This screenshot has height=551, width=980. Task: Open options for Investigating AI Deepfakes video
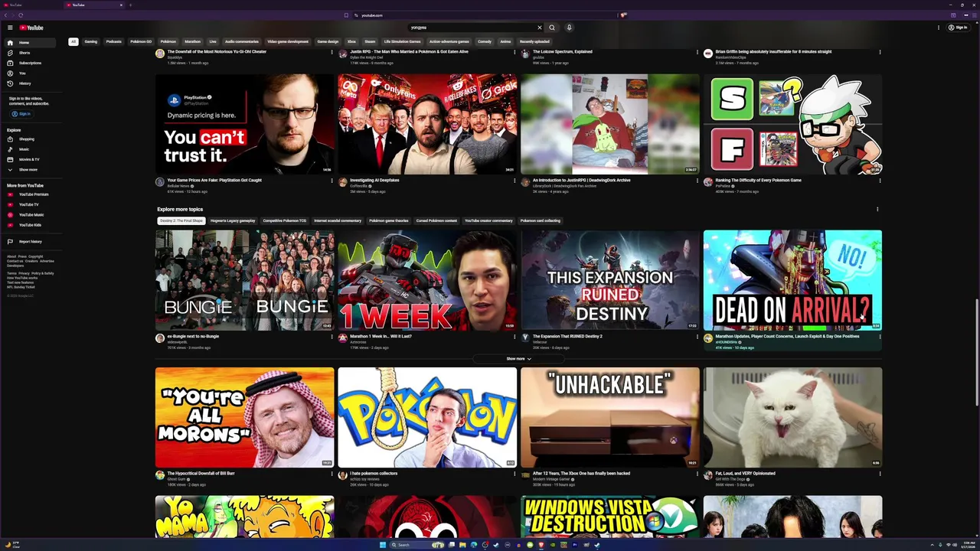coord(514,181)
